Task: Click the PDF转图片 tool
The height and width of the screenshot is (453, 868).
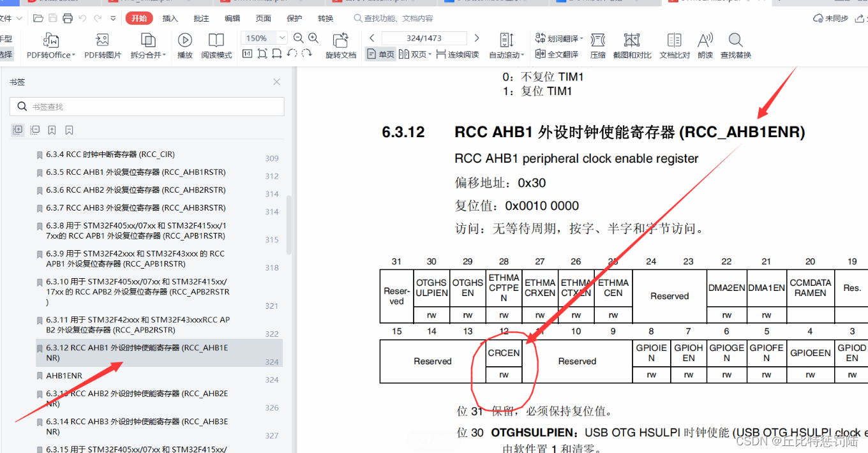Action: pos(103,46)
